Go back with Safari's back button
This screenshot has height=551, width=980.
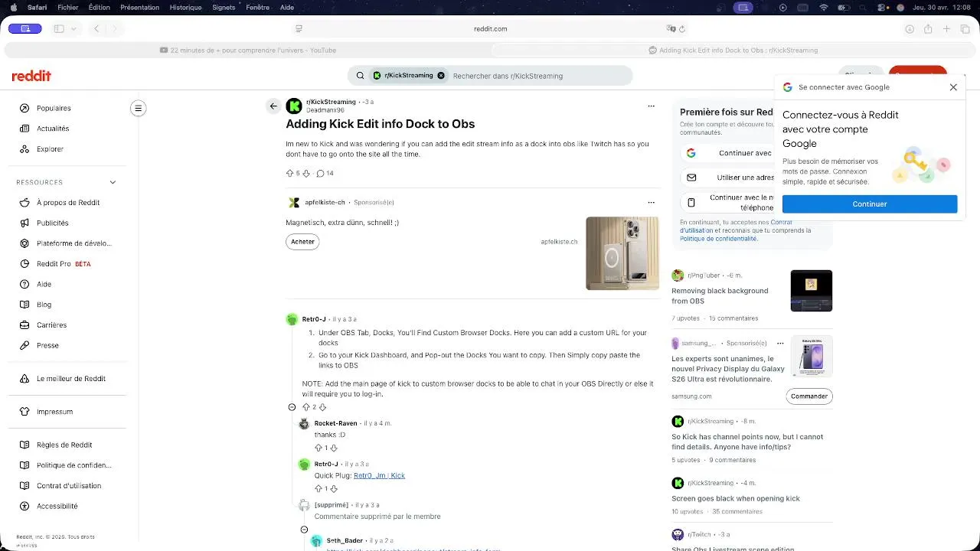(96, 29)
